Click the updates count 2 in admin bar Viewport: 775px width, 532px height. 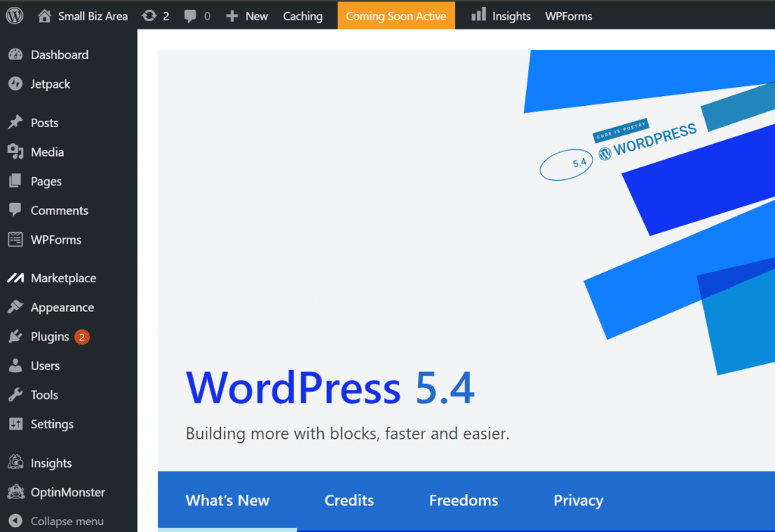[166, 17]
